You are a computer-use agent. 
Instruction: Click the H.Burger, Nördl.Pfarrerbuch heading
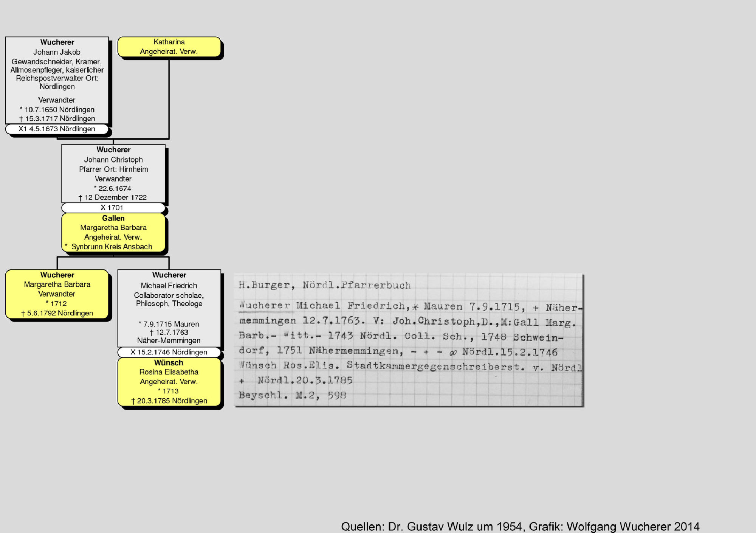click(324, 285)
